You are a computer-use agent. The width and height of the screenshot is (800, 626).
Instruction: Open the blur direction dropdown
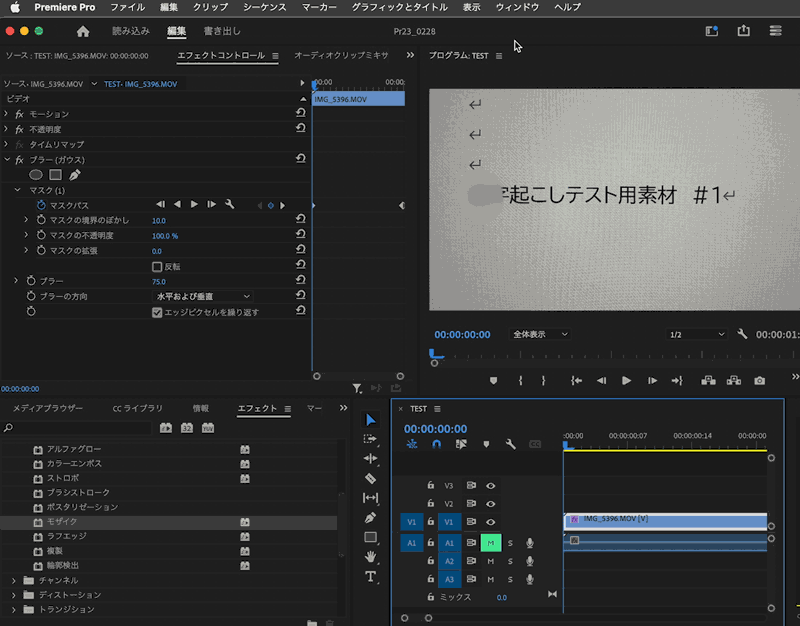pos(203,296)
